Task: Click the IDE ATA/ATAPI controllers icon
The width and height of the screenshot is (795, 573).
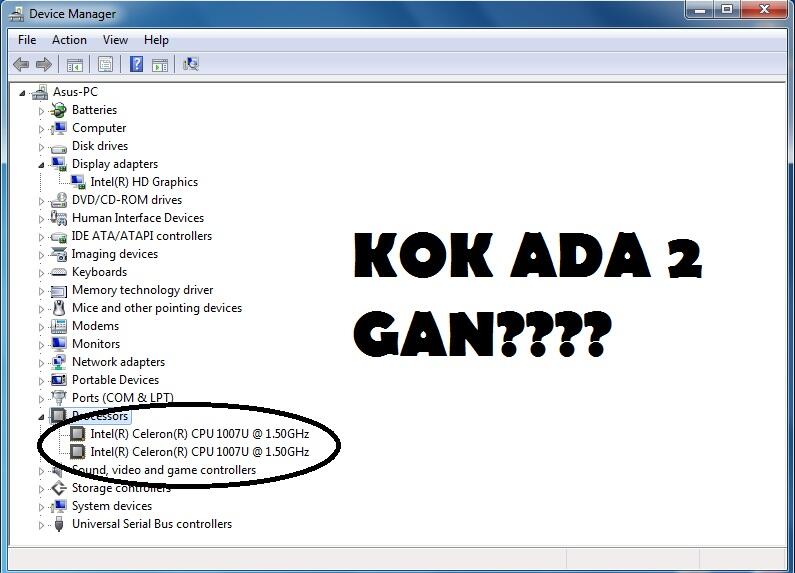Action: tap(59, 236)
